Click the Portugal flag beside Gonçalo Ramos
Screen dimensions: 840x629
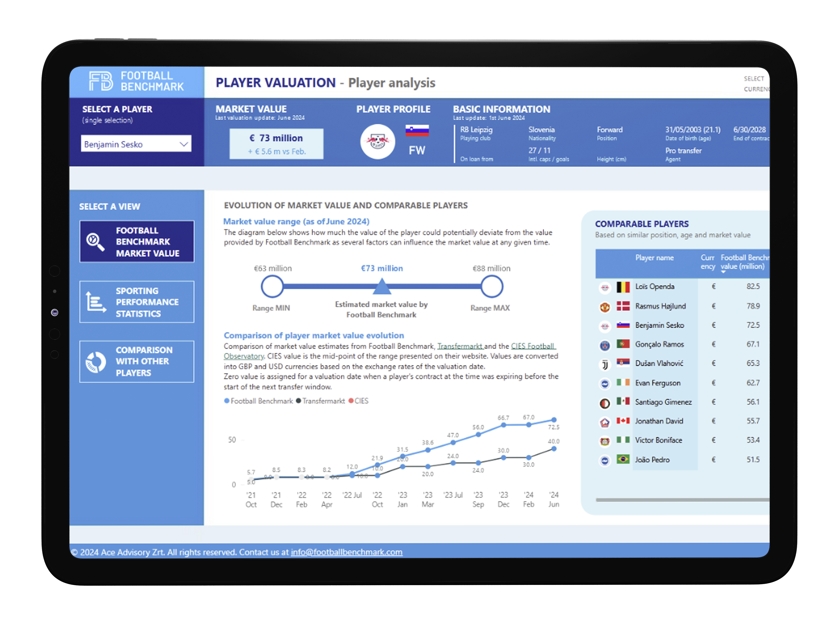point(623,344)
